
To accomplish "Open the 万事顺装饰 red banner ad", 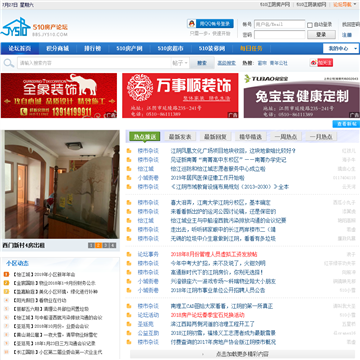I will click(180, 95).
